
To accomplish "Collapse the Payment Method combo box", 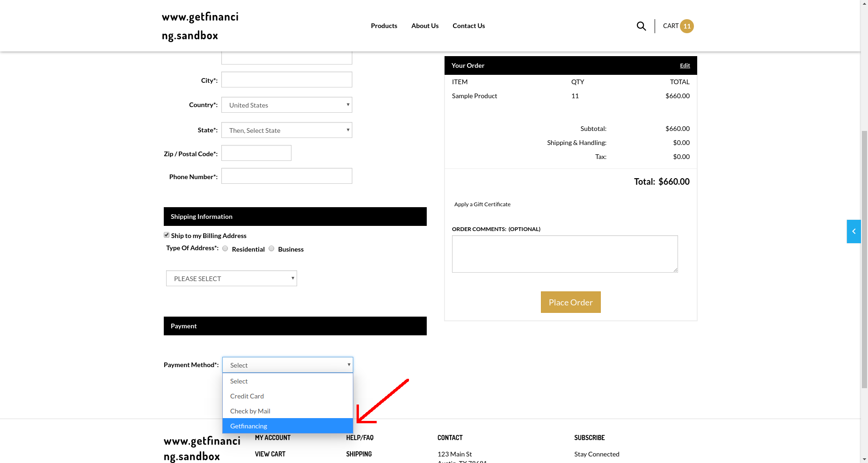I will pos(288,365).
